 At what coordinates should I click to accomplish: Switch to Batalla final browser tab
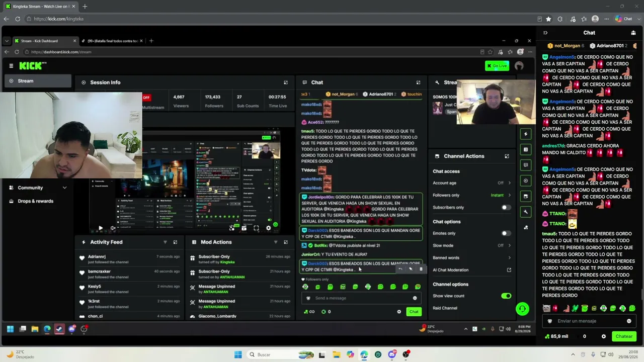click(112, 41)
